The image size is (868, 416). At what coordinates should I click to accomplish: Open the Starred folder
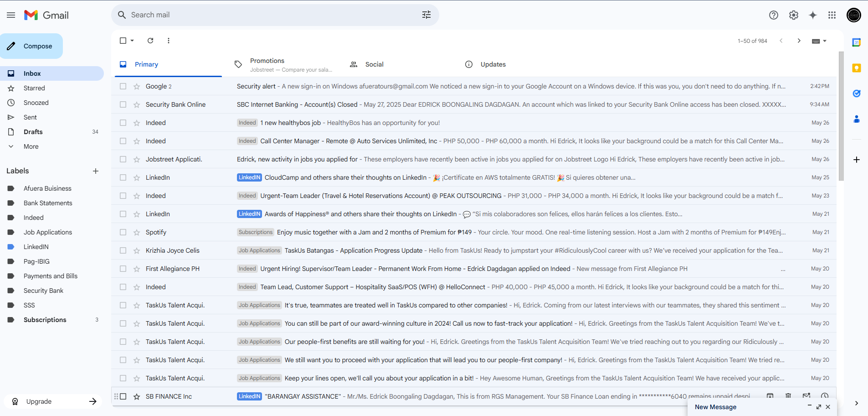(52, 88)
